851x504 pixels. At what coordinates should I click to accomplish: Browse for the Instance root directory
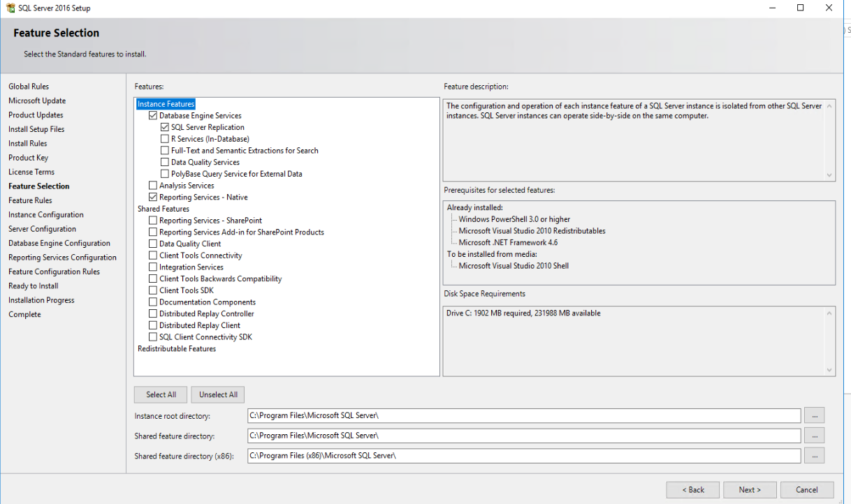point(815,415)
